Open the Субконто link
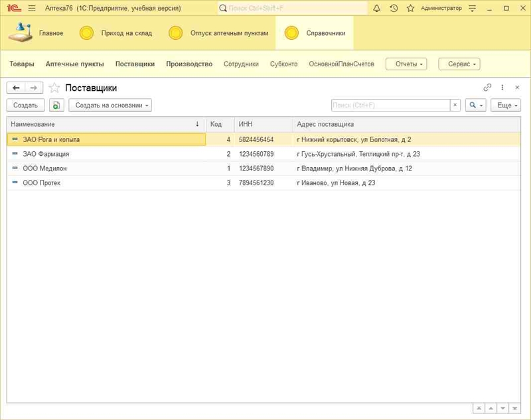531x420 pixels. [284, 64]
